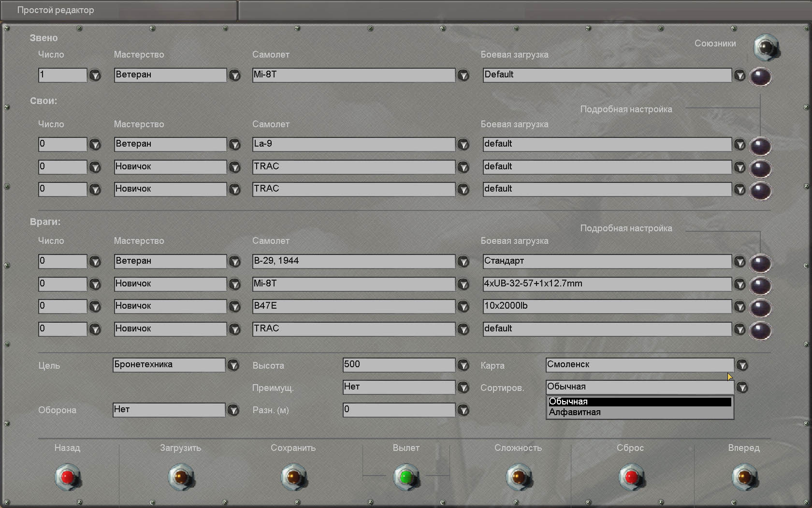Click the B-29, 1944 aircraft field
The width and height of the screenshot is (812, 508).
coord(354,261)
